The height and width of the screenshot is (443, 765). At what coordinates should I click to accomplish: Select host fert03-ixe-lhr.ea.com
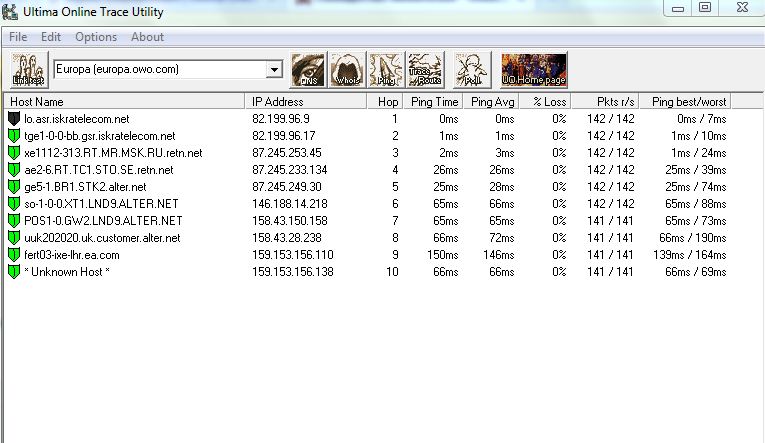[72, 255]
